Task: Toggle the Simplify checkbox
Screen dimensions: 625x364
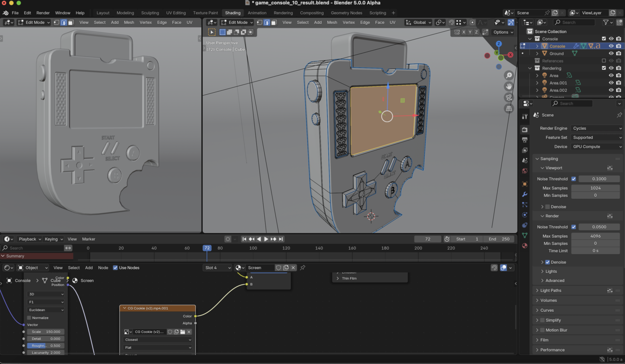Action: (x=542, y=320)
